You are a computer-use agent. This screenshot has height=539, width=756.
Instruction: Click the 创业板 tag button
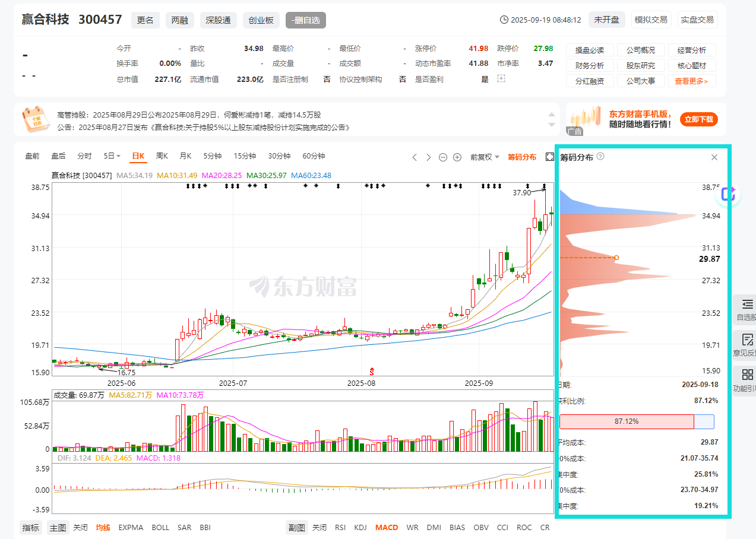point(261,20)
